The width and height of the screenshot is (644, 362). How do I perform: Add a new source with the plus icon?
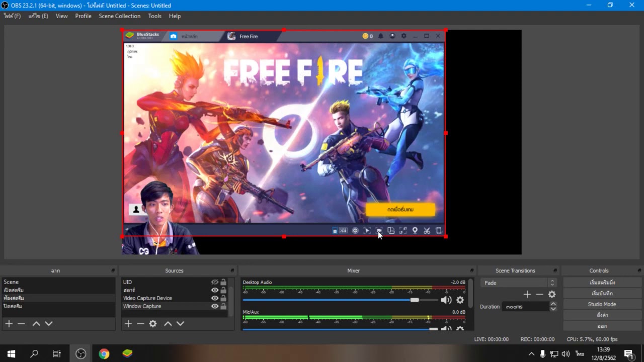128,324
